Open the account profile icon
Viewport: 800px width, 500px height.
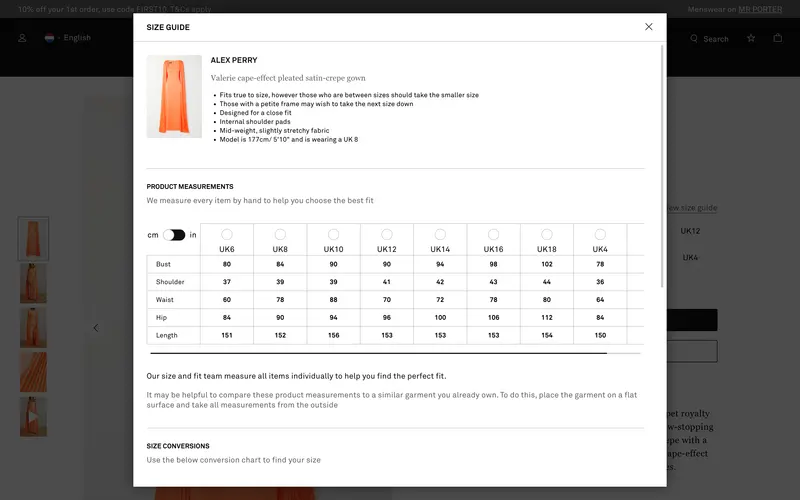pos(22,38)
